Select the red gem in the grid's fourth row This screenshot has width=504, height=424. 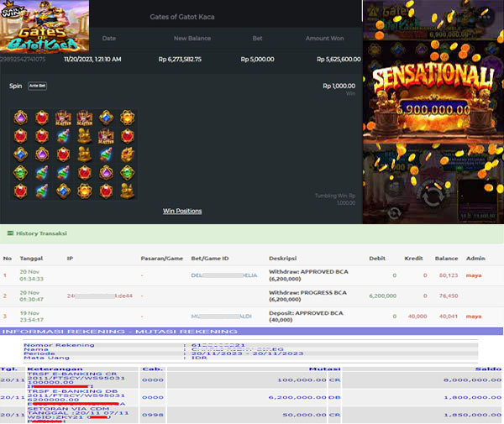pos(85,173)
